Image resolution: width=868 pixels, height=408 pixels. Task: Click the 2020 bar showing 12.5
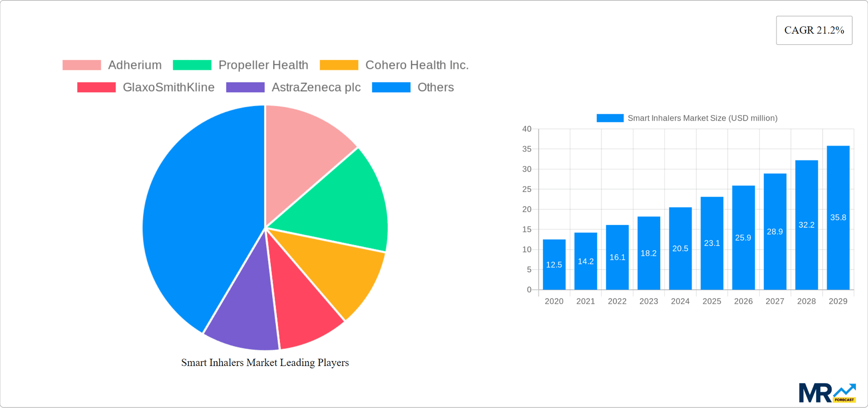click(x=554, y=264)
